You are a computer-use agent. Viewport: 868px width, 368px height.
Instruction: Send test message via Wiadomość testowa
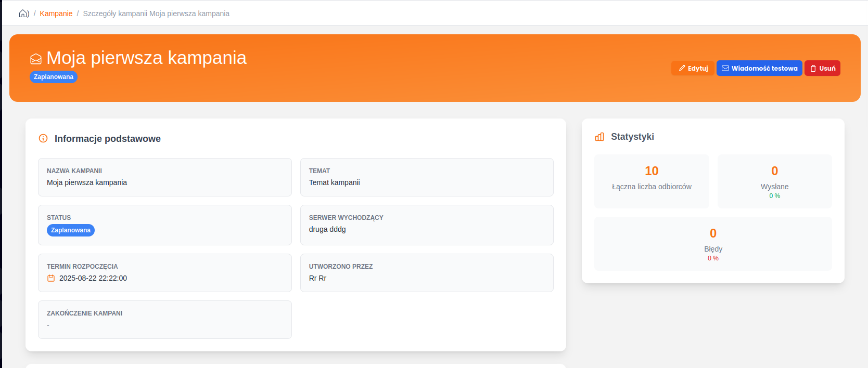(759, 68)
